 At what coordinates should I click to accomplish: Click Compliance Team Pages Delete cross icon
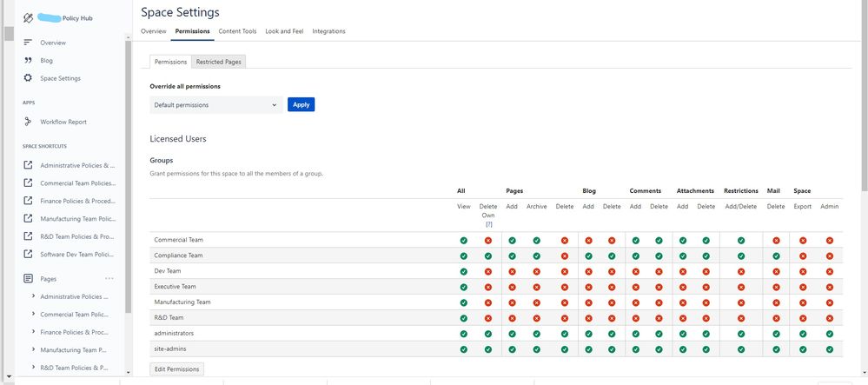point(564,256)
